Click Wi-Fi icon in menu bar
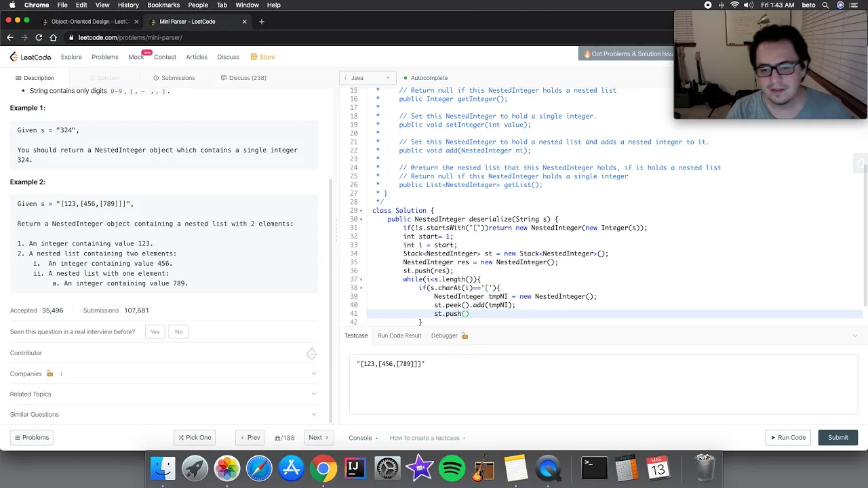 735,5
